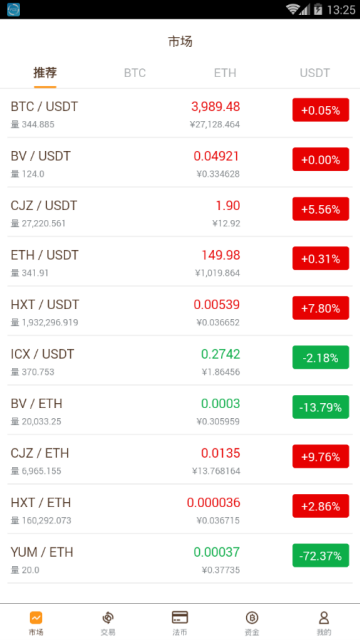Tap the battery status icon
Screen dimensions: 360x640
click(318, 9)
